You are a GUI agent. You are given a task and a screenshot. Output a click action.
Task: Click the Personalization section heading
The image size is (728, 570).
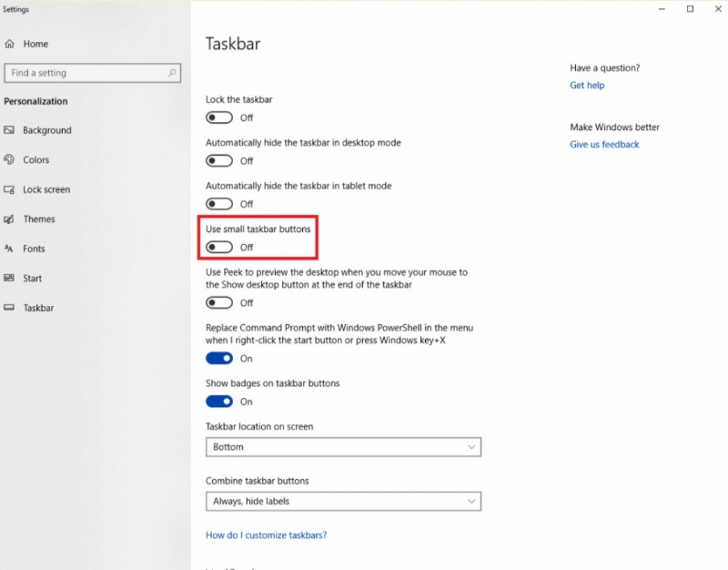(x=35, y=101)
